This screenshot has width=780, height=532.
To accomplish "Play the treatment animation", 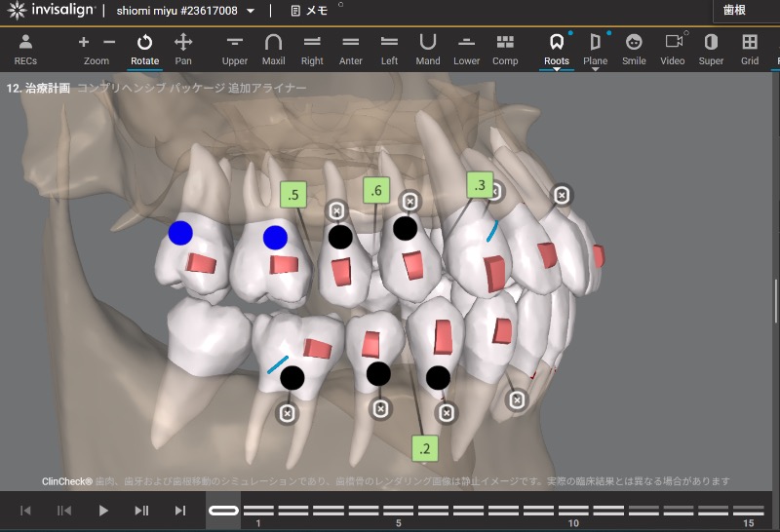I will pos(103,510).
